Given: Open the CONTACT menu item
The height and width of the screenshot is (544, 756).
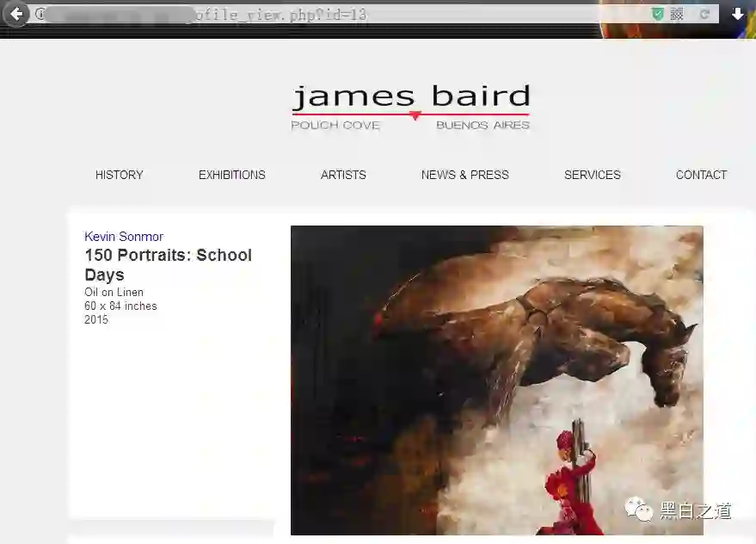Looking at the screenshot, I should tap(701, 175).
